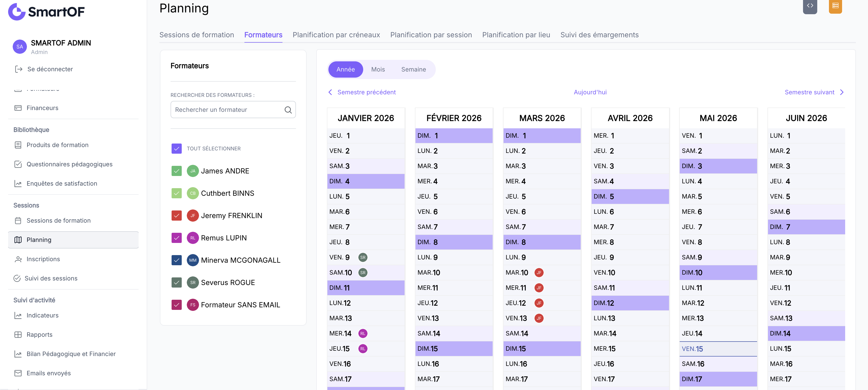
Task: Click the Bilan Pédagogique chart icon
Action: coord(18,354)
